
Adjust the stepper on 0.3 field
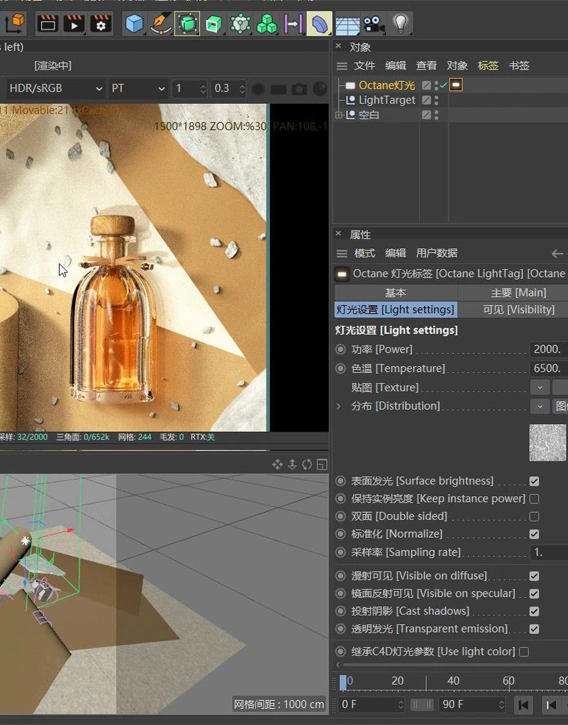(241, 88)
